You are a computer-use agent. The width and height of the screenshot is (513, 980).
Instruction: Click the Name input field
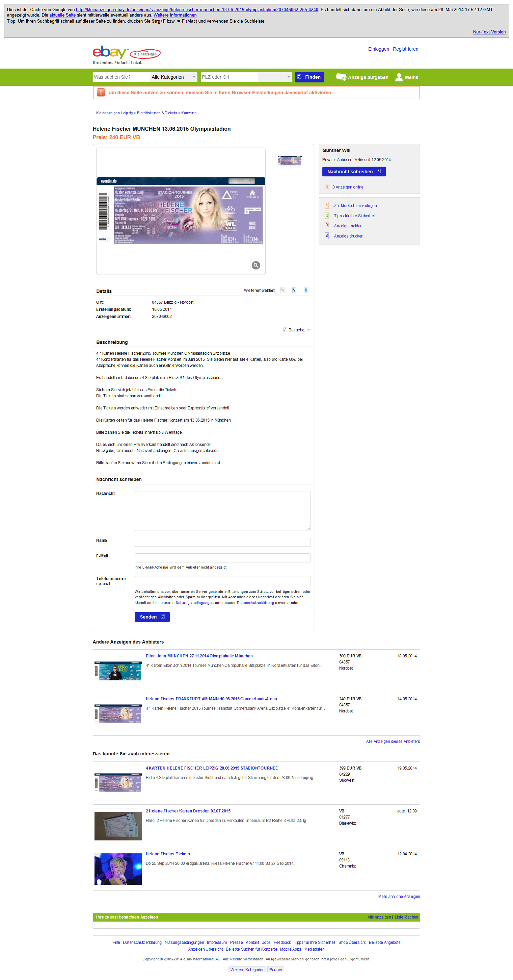point(222,543)
